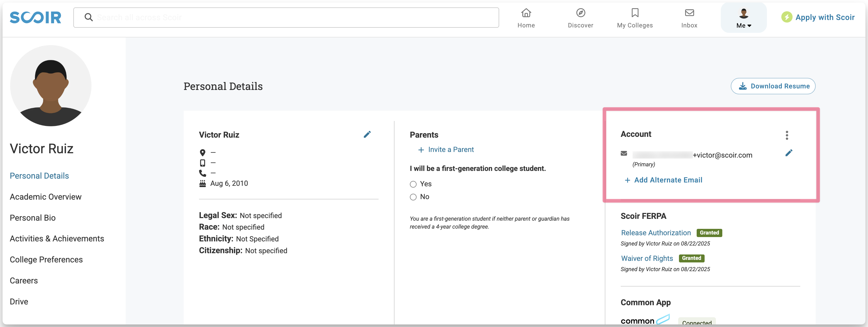Click Victor Ruiz's large profile avatar

pyautogui.click(x=51, y=86)
